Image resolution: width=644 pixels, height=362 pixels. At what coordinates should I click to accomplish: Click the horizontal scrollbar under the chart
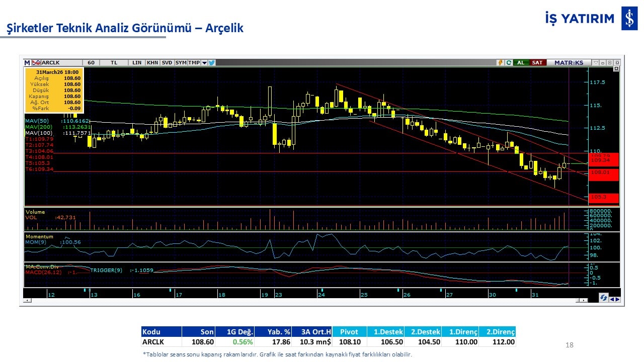(x=302, y=300)
